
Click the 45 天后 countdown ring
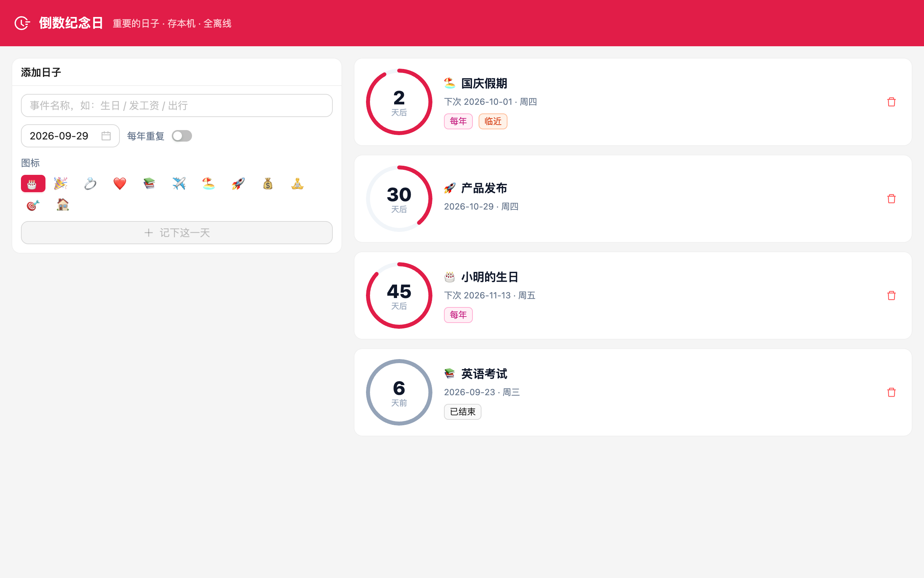pyautogui.click(x=399, y=296)
